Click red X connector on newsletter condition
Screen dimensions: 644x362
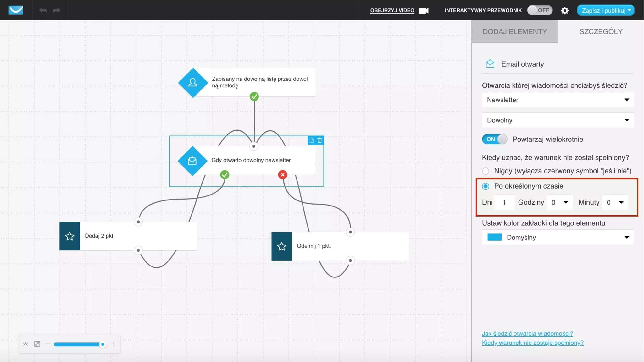click(x=283, y=175)
